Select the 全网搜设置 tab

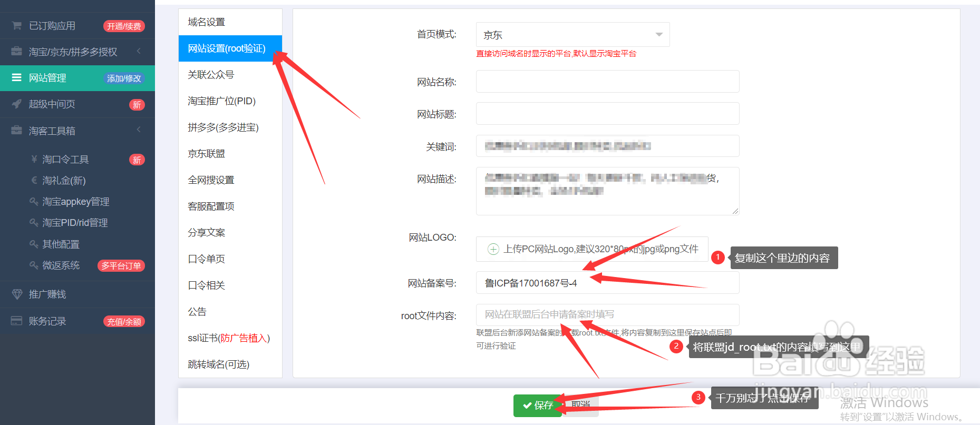coord(230,180)
